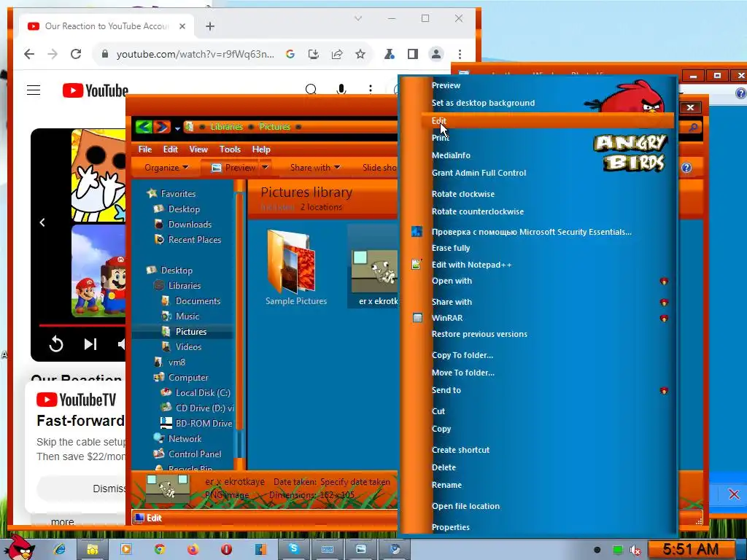The height and width of the screenshot is (560, 747).
Task: Click the Chrome address bar URL
Action: [x=196, y=54]
